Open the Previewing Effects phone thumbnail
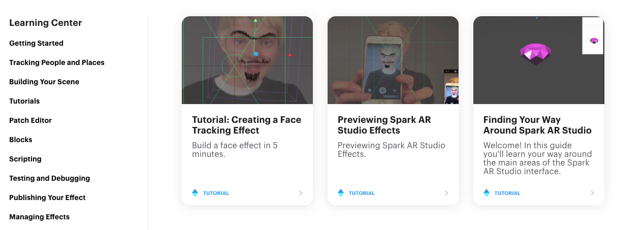 coord(393,60)
